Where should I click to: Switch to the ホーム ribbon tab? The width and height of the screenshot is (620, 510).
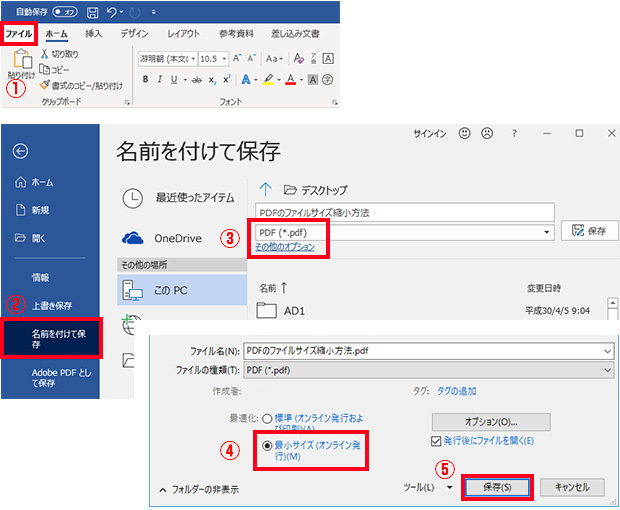(x=57, y=34)
